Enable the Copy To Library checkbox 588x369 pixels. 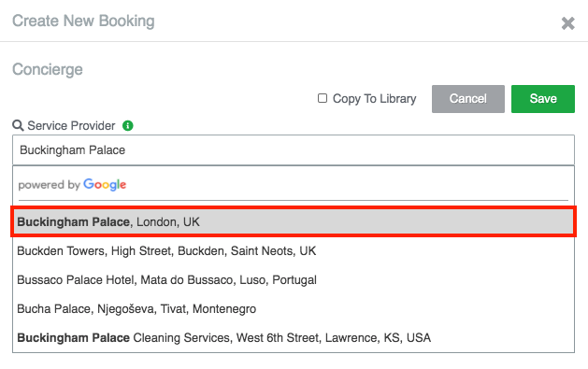coord(323,98)
